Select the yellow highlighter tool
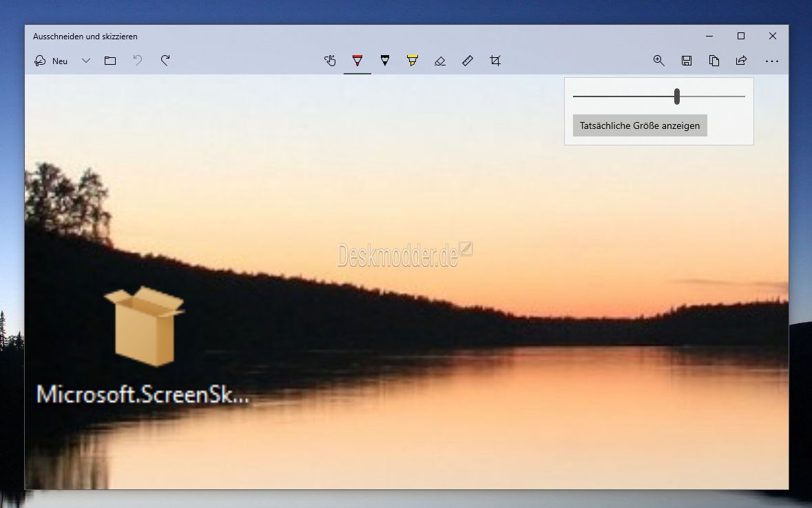The height and width of the screenshot is (508, 812). [x=413, y=61]
